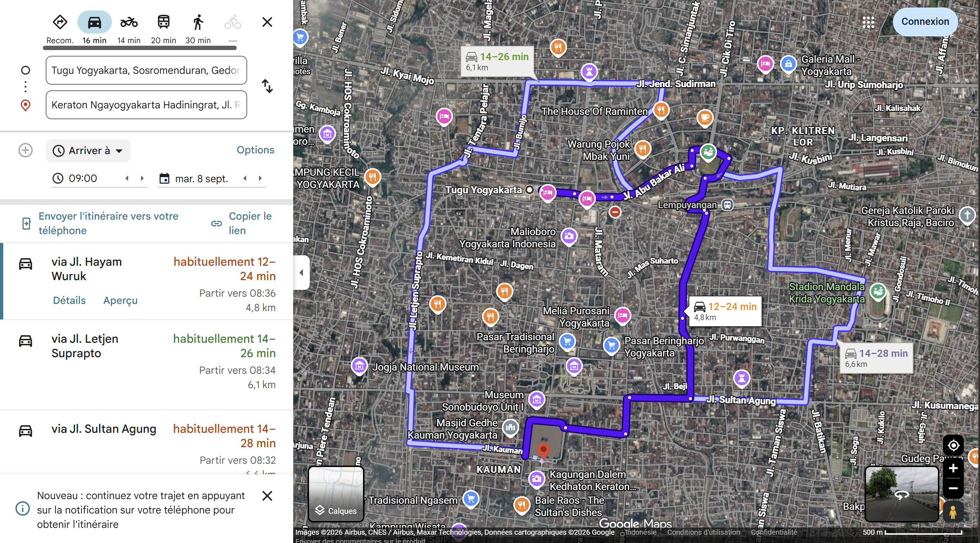The height and width of the screenshot is (543, 980).
Task: Open Stadion Mandala Krida marker
Action: (878, 292)
